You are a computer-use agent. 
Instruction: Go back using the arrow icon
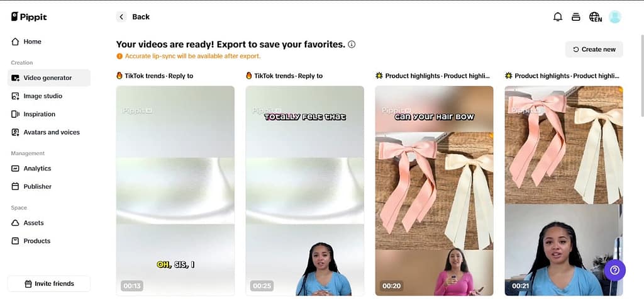coord(121,17)
